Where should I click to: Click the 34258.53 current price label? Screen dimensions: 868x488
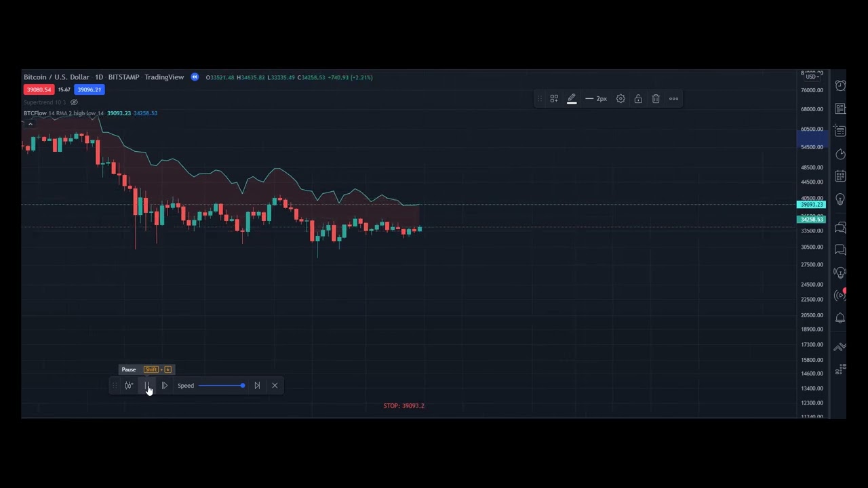click(x=811, y=220)
